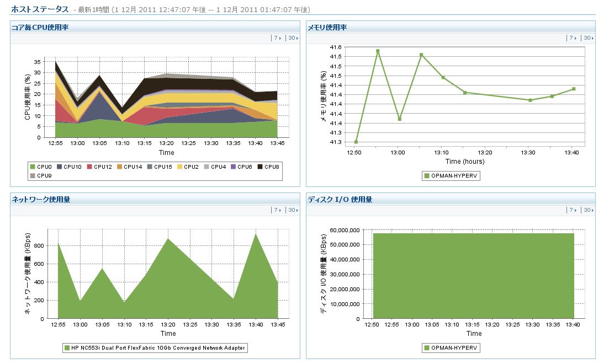Open 30-day view for memory usage chart
The width and height of the screenshot is (609, 364).
(588, 38)
